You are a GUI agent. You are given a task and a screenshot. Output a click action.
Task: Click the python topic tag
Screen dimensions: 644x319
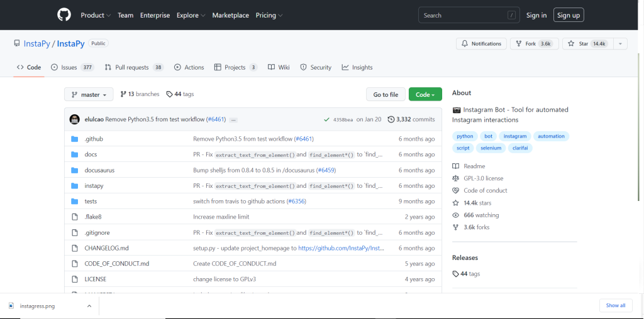point(465,136)
